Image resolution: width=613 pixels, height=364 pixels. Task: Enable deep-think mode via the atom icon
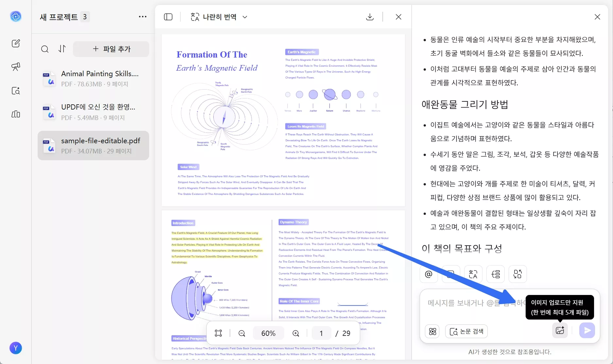[432, 331]
